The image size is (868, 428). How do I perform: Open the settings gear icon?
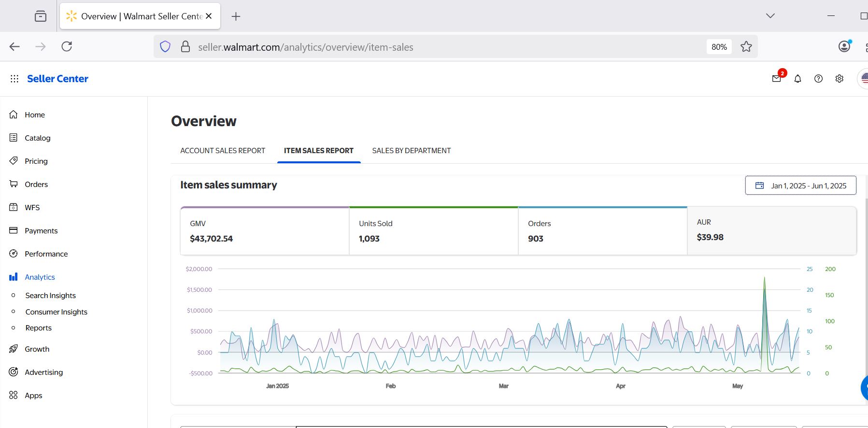point(840,79)
